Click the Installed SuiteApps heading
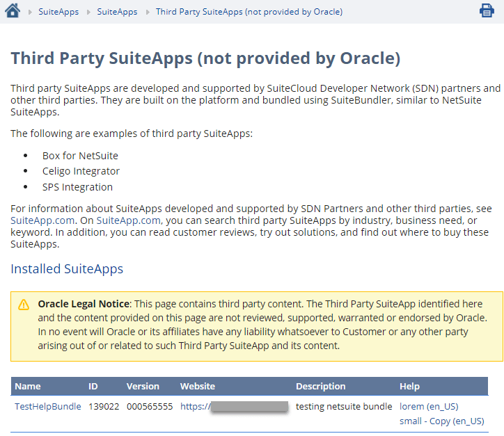Screen dimensions: 504x436 67,268
